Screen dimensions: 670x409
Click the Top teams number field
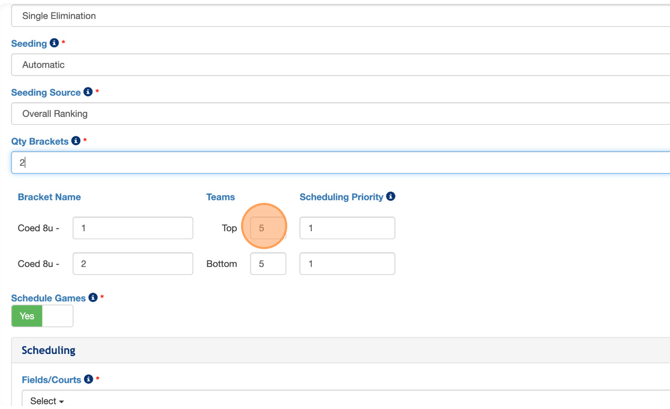[x=267, y=228]
